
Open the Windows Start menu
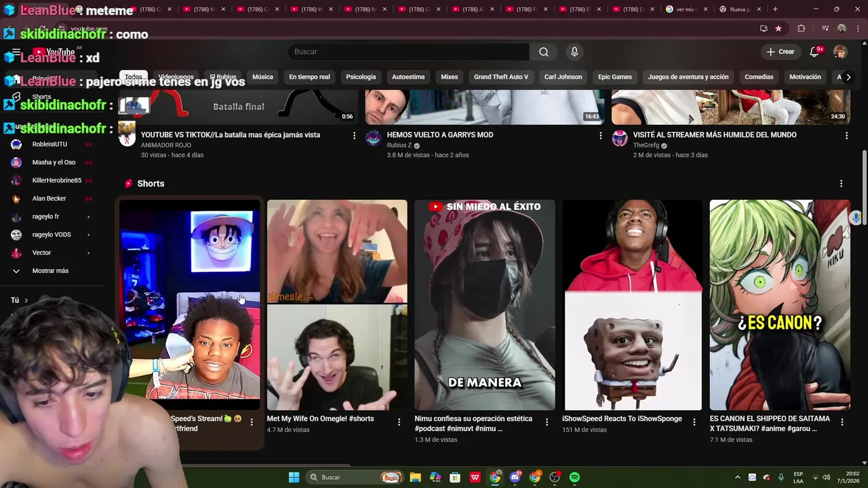click(x=294, y=477)
